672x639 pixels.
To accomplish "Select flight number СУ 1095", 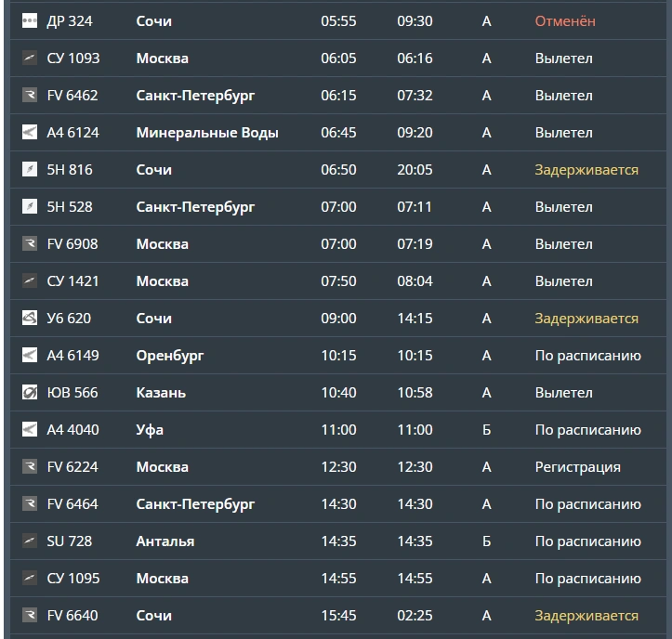I will pyautogui.click(x=73, y=579).
